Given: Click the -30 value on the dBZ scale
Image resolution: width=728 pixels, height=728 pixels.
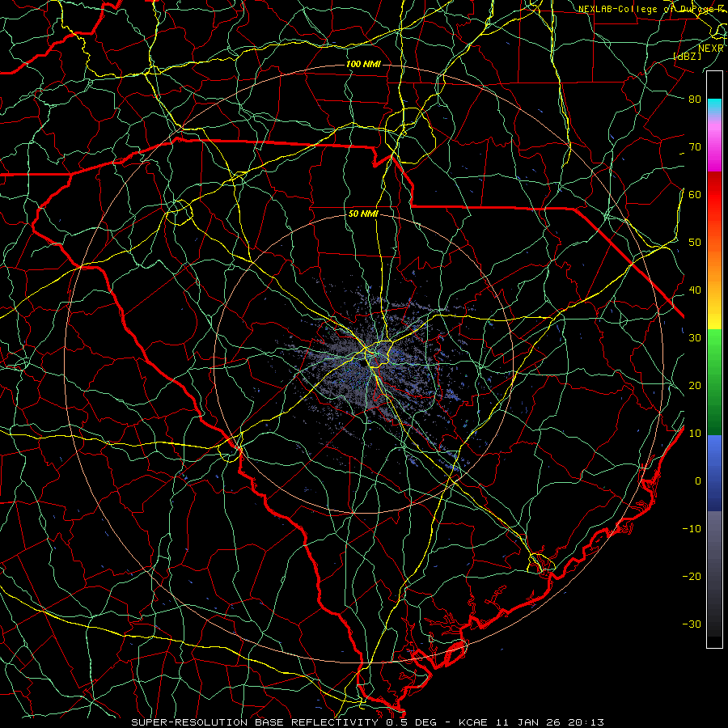Looking at the screenshot, I should pyautogui.click(x=692, y=624).
